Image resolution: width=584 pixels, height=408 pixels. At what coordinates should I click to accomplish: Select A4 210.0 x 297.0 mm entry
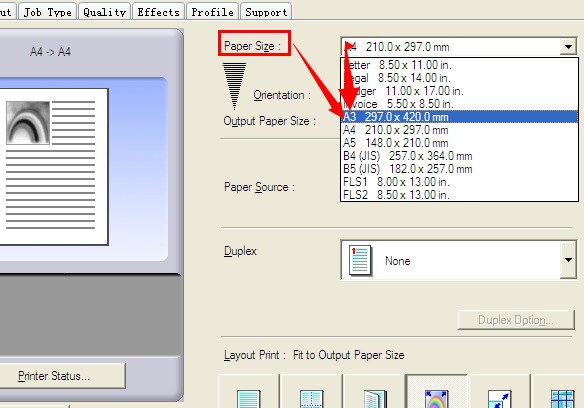pos(460,130)
